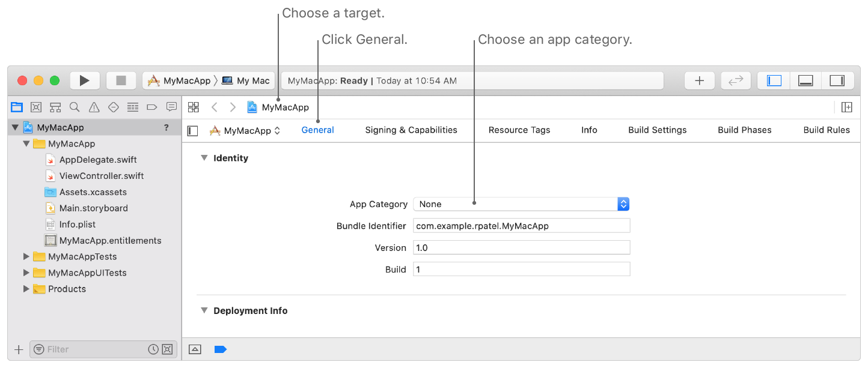The height and width of the screenshot is (368, 868).
Task: Toggle the Navigator panel visibility
Action: pos(774,80)
